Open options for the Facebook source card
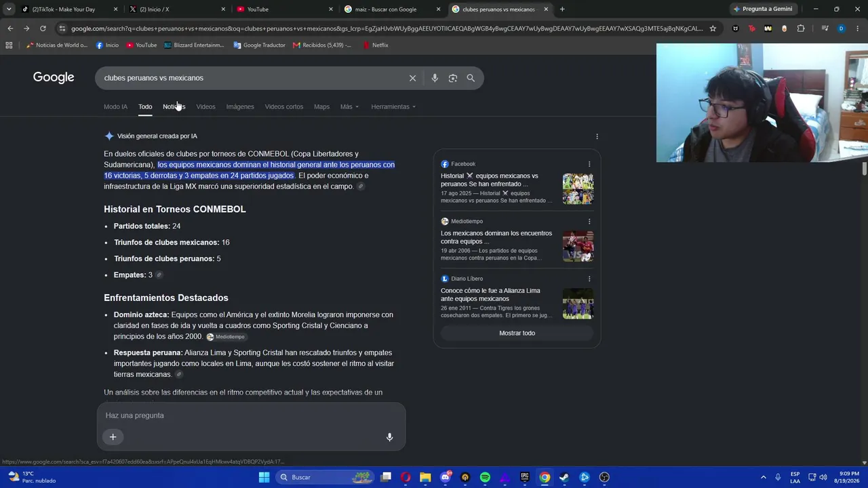868x488 pixels. 589,164
